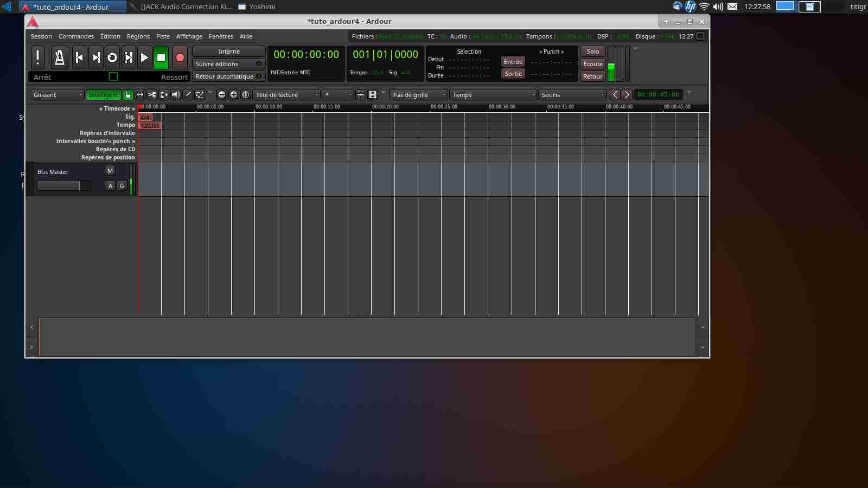Open the Régions menu
Viewport: 868px width, 488px height.
pos(138,36)
